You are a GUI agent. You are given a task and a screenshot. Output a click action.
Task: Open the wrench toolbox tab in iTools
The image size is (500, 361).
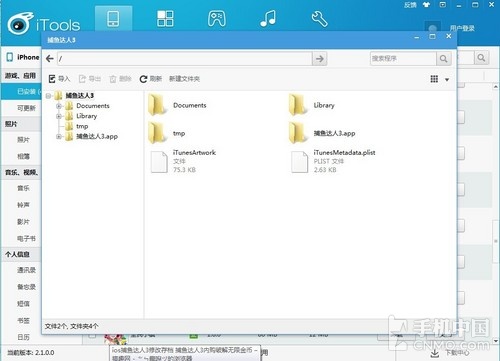pyautogui.click(x=319, y=19)
